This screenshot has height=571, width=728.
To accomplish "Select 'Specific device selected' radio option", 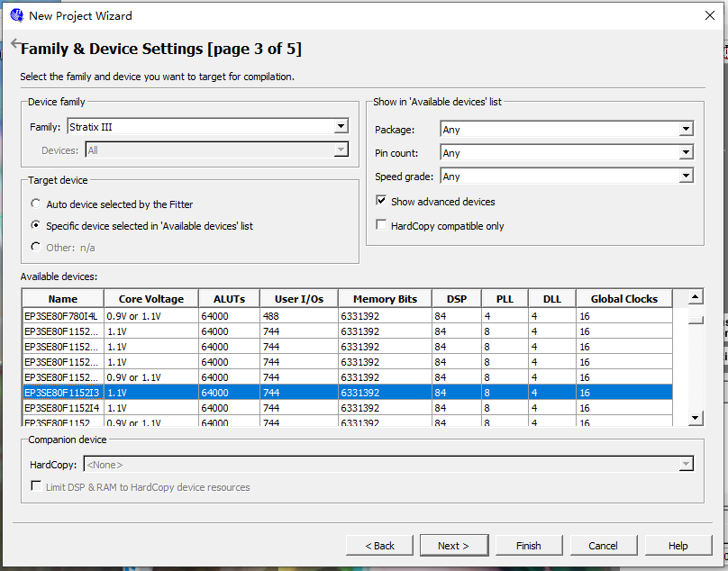I will pyautogui.click(x=36, y=226).
